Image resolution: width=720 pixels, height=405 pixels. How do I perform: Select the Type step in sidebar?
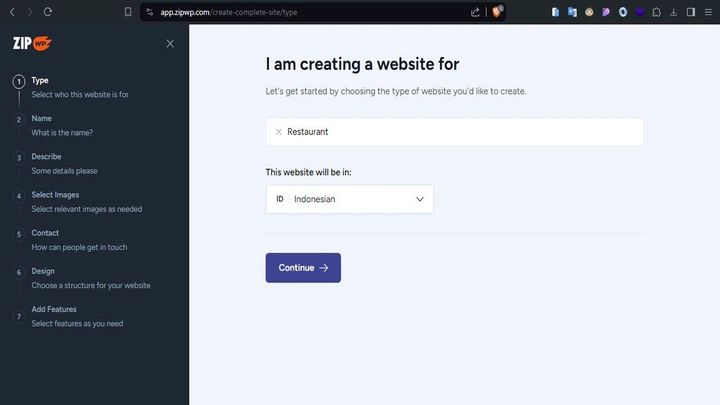(40, 80)
